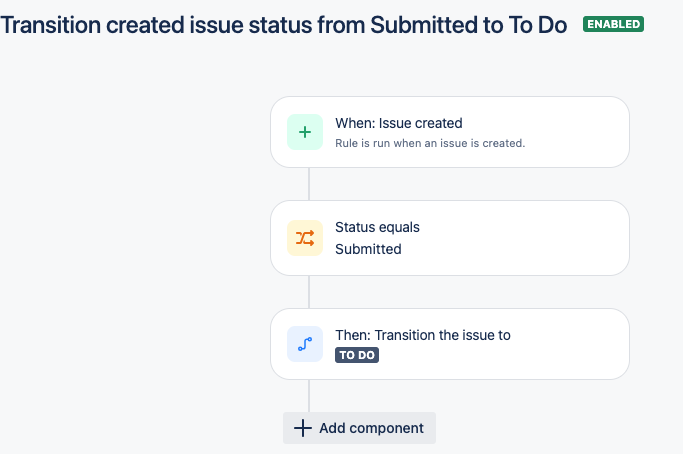Click the plus icon beside Add component

(303, 428)
